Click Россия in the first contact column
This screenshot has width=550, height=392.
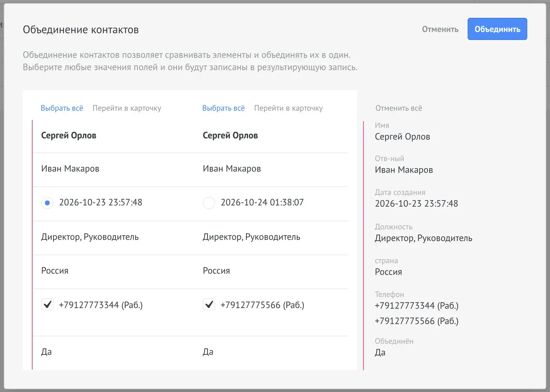pos(55,271)
